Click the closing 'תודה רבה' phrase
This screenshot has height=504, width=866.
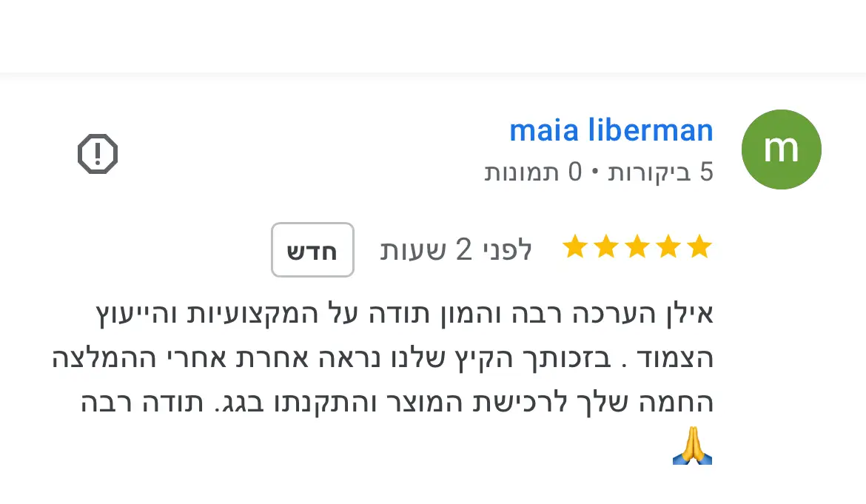pos(142,403)
